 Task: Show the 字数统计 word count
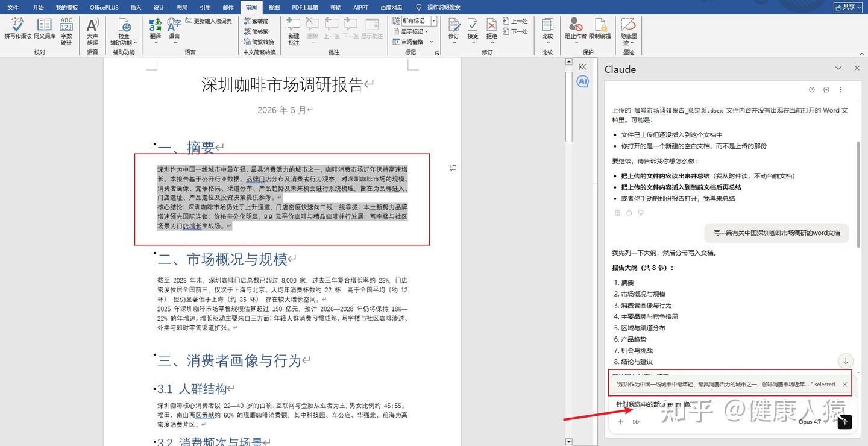click(x=66, y=30)
